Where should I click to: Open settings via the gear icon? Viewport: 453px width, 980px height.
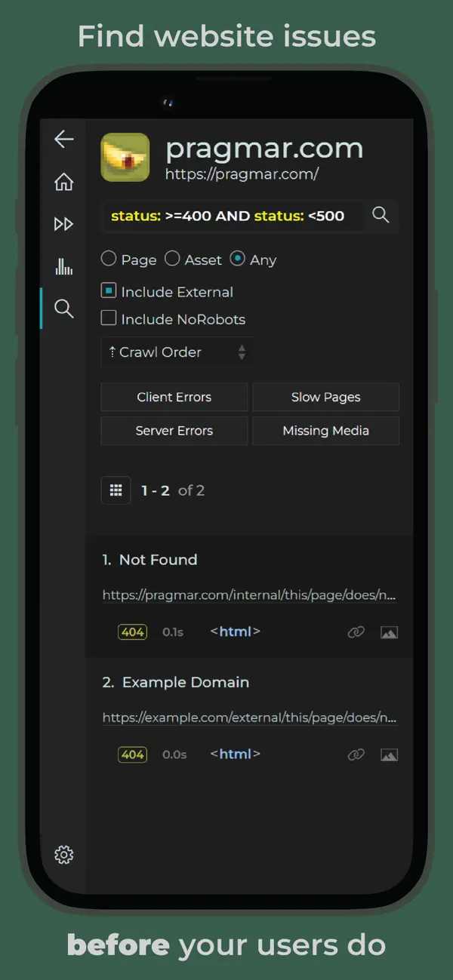pyautogui.click(x=64, y=855)
